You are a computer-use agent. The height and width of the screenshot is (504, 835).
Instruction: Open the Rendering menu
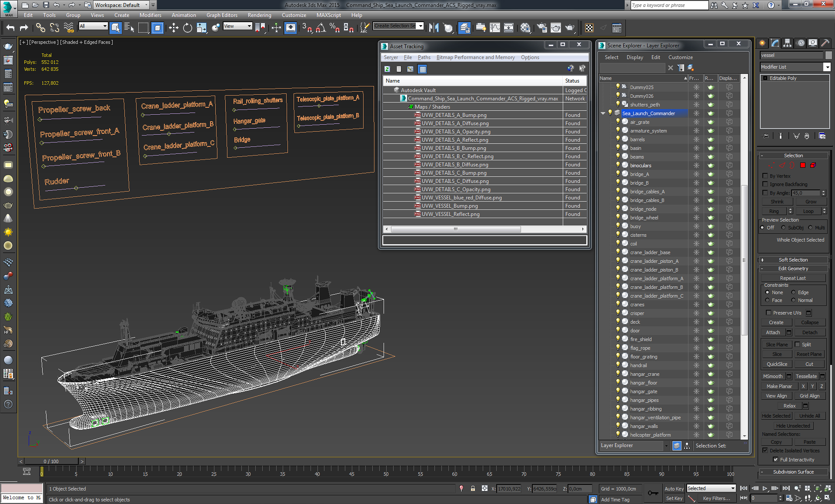(x=259, y=15)
